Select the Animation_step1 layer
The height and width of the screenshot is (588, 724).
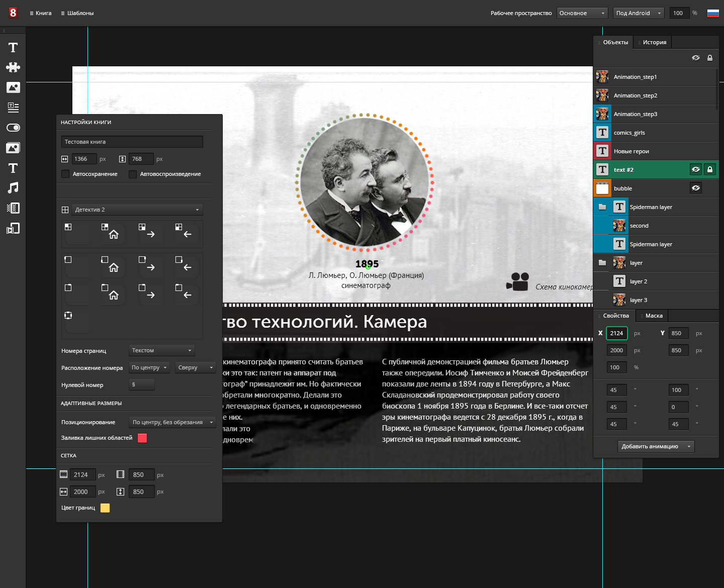click(x=655, y=77)
